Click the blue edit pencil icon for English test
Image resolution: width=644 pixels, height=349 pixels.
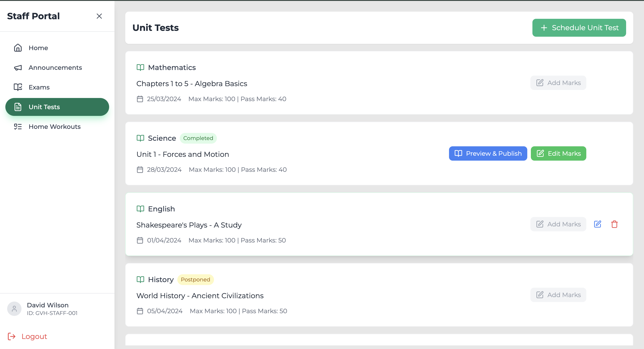click(597, 224)
